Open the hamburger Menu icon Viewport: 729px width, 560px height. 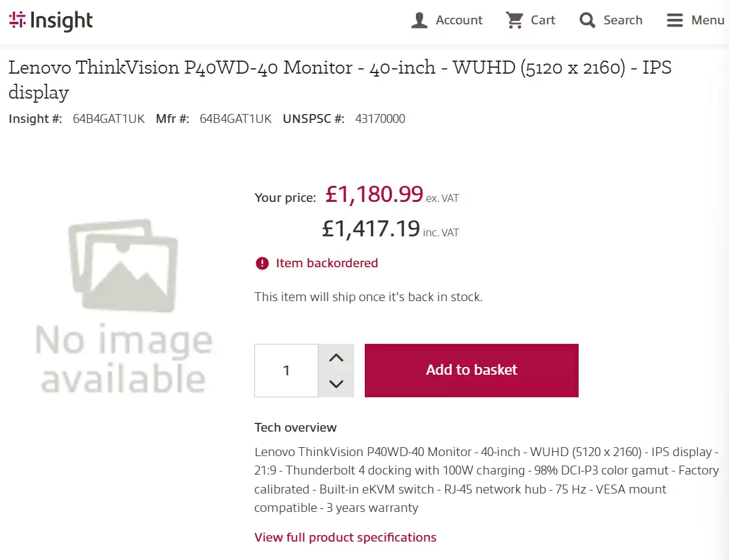(675, 21)
